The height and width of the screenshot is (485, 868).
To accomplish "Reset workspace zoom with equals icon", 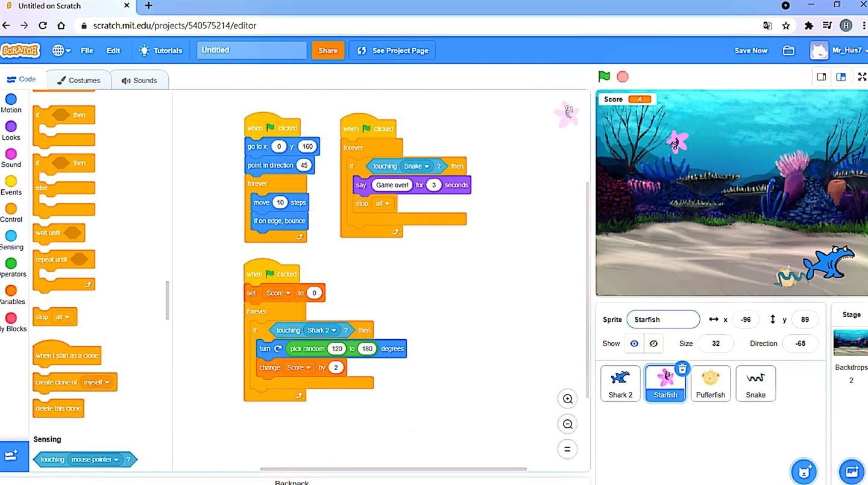I will (x=567, y=449).
